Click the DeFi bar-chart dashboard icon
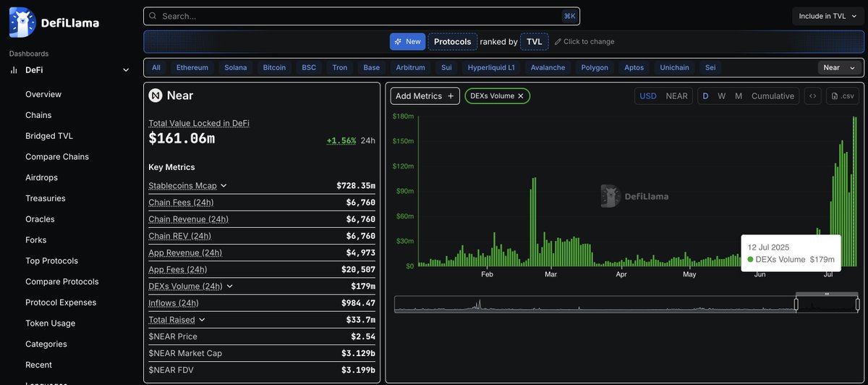Image resolution: width=868 pixels, height=385 pixels. tap(14, 70)
